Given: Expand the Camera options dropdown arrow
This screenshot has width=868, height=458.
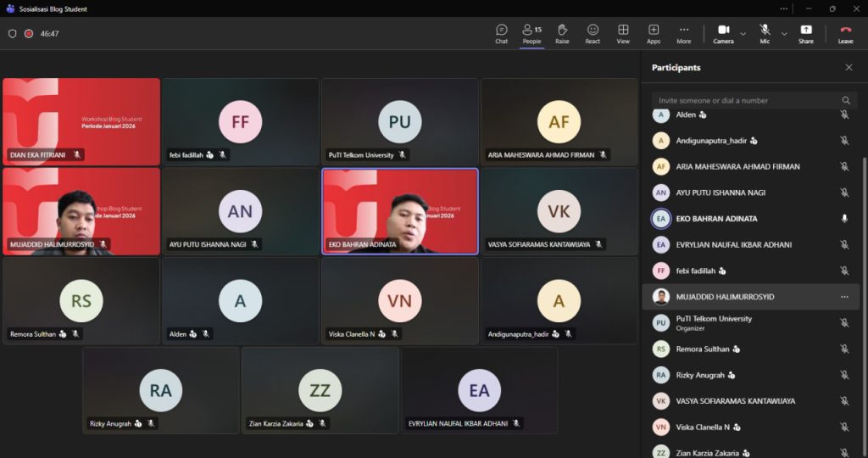Looking at the screenshot, I should coord(743,34).
